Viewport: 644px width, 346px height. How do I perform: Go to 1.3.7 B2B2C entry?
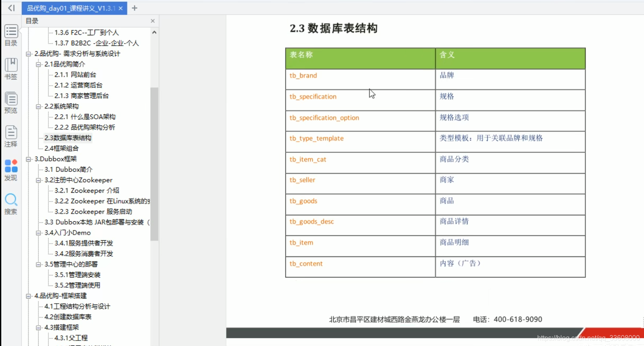[97, 43]
